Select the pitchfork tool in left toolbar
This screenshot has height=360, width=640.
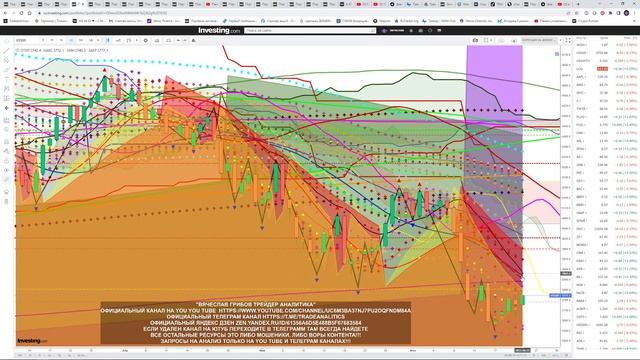tap(6, 60)
